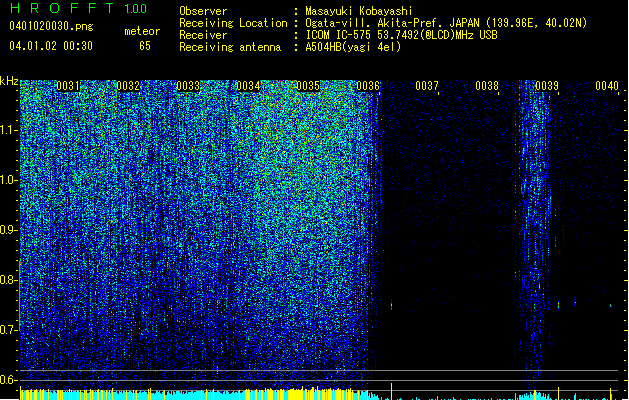This screenshot has width=629, height=400.
Task: Click the cyan signal-level bar graph at bottom
Action: tap(319, 394)
